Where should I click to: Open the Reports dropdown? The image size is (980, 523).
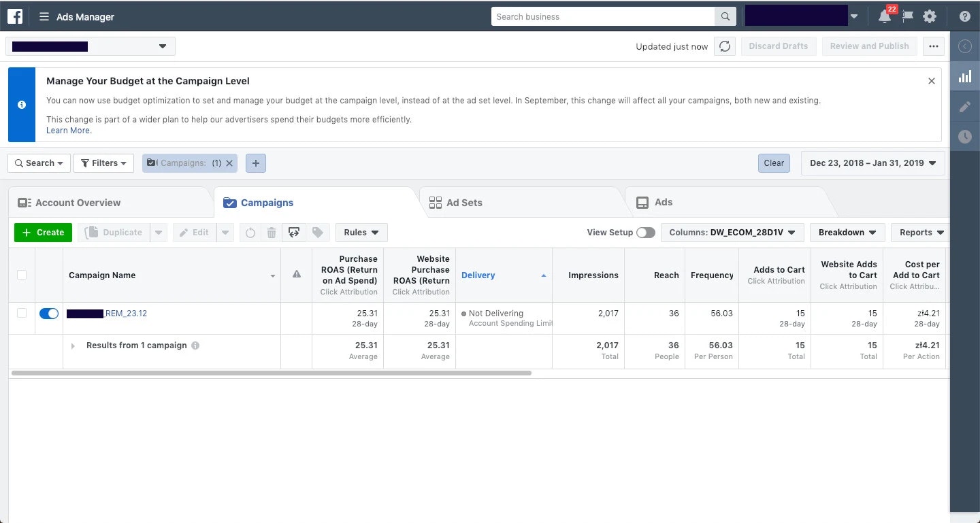pos(920,233)
